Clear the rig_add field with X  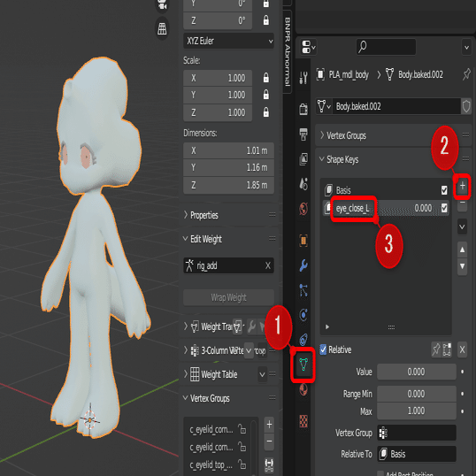click(268, 265)
